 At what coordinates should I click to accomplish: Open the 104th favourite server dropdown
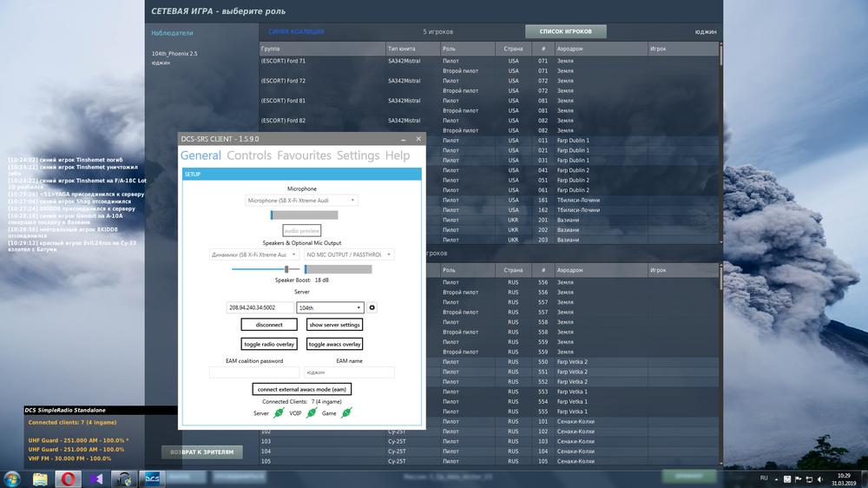[330, 307]
